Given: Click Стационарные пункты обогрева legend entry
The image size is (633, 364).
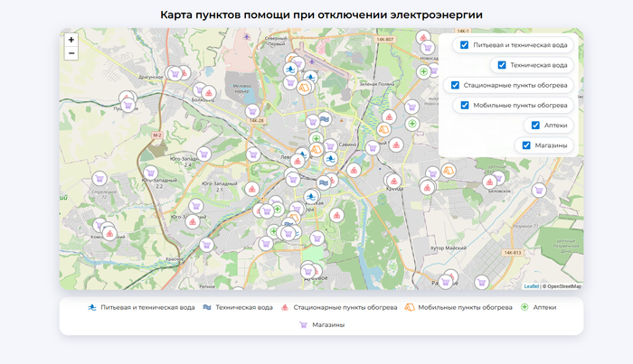Looking at the screenshot, I should (339, 307).
